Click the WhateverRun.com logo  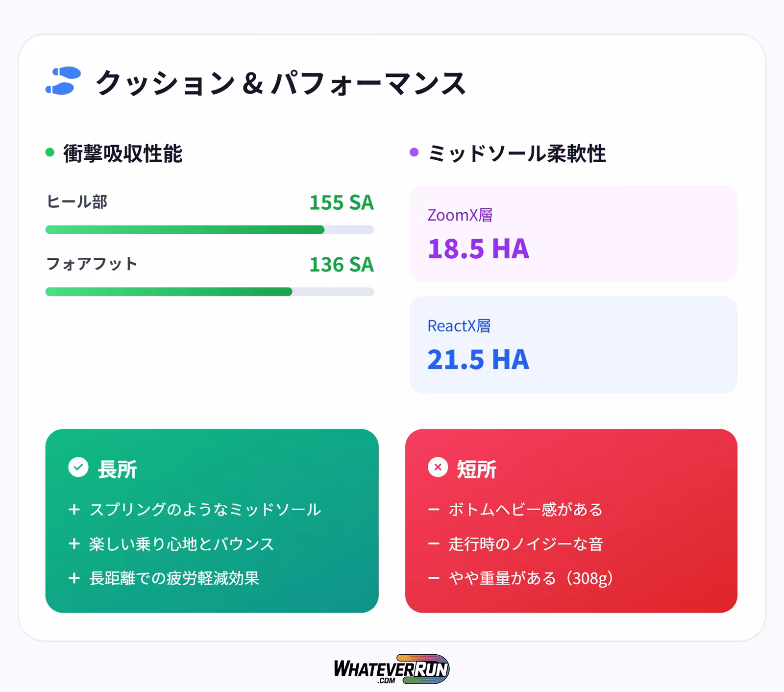pos(392,669)
